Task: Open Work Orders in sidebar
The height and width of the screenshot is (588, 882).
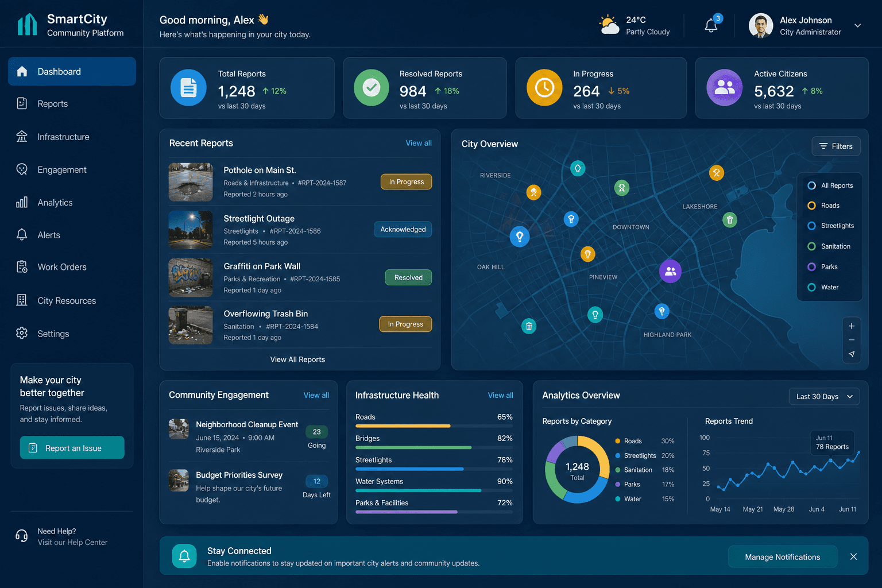Action: pyautogui.click(x=72, y=267)
